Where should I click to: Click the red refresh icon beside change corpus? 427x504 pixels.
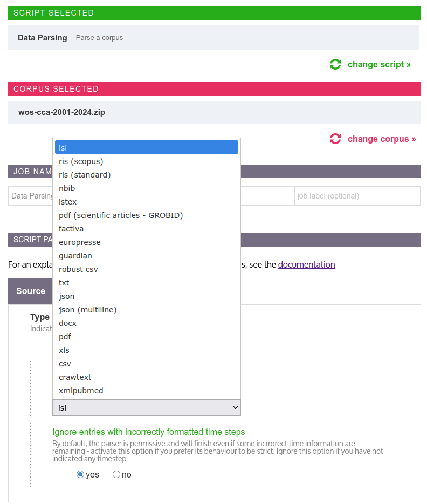[x=335, y=139]
